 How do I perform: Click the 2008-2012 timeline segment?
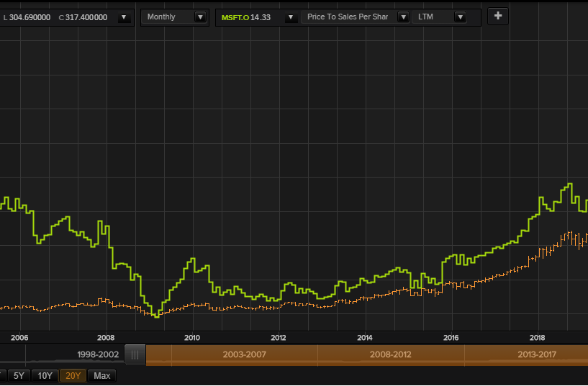(x=391, y=354)
